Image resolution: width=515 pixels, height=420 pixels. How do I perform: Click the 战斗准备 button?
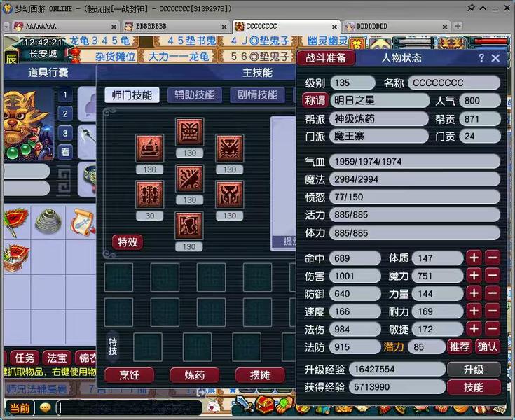(x=326, y=58)
